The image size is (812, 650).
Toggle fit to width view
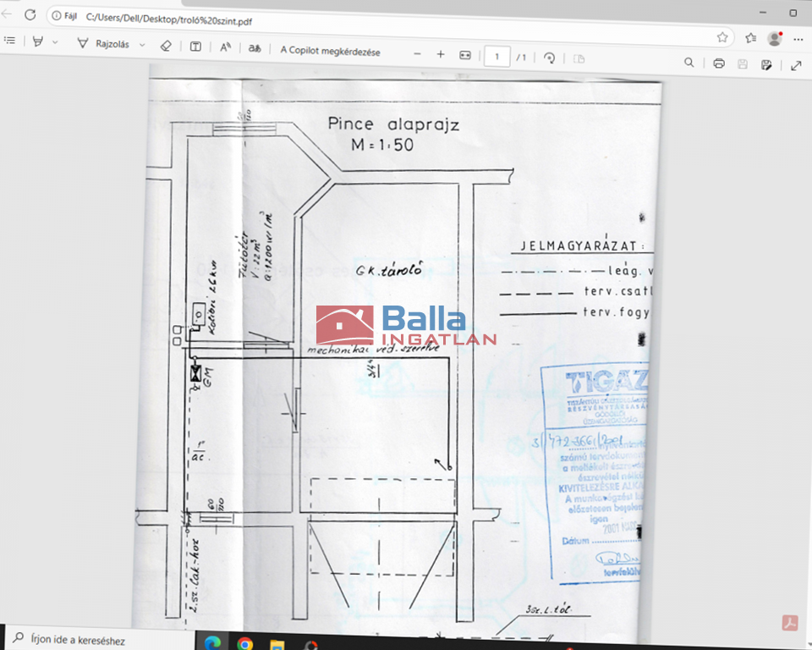(x=464, y=56)
